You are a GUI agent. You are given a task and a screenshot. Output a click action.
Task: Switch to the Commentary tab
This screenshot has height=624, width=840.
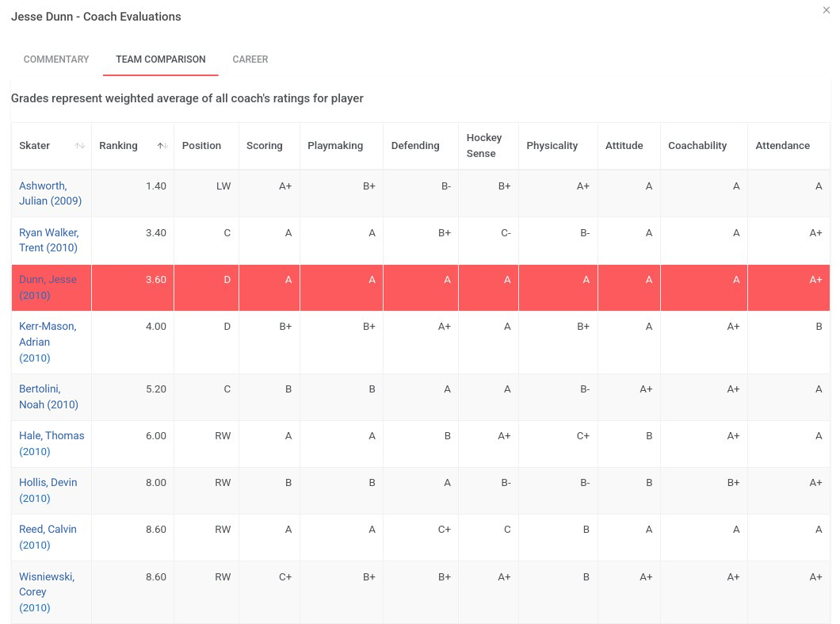56,59
